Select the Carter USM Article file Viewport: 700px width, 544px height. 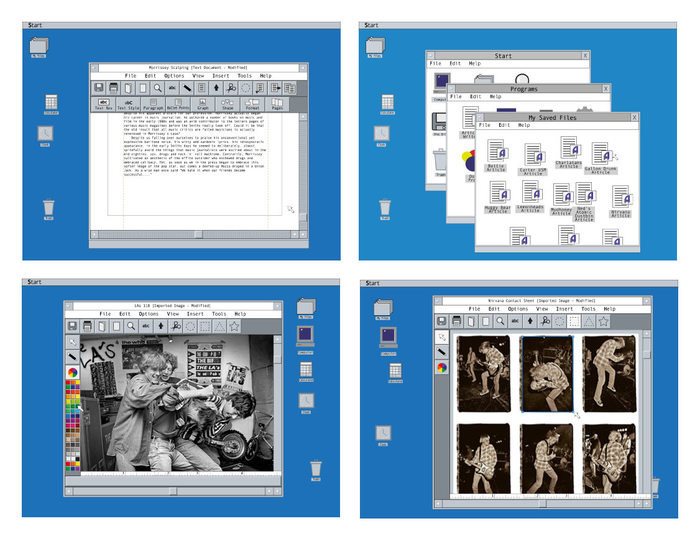coord(533,158)
